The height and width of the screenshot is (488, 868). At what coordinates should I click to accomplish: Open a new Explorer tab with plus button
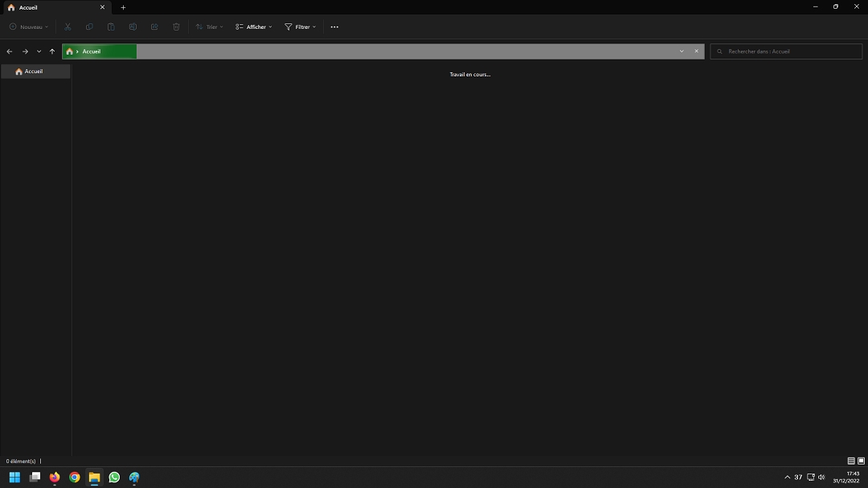pyautogui.click(x=123, y=7)
